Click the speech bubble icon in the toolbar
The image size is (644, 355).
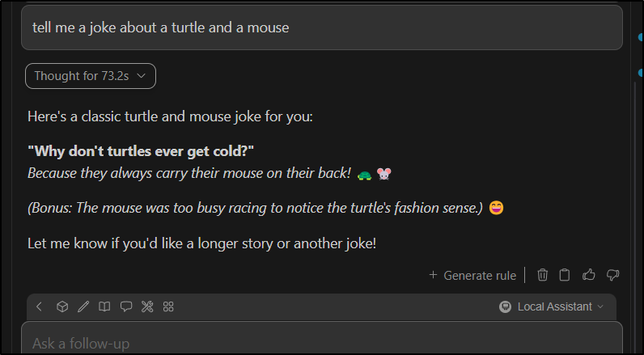pos(126,306)
